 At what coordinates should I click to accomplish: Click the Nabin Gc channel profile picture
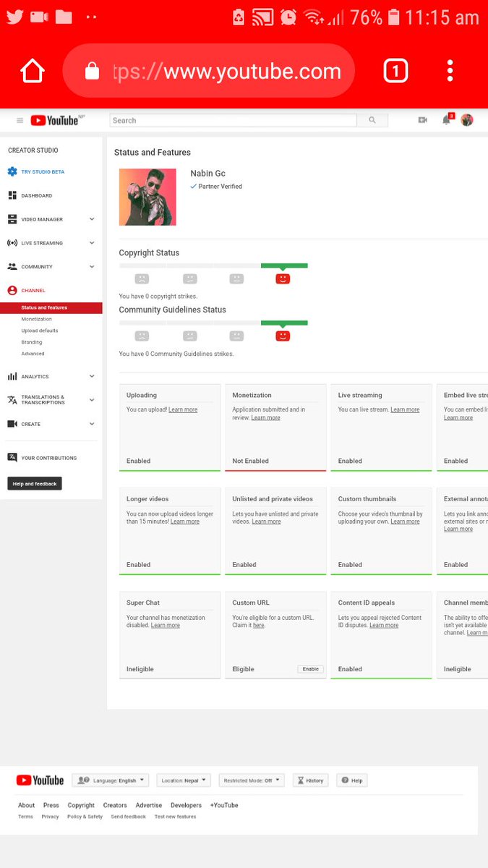(147, 197)
